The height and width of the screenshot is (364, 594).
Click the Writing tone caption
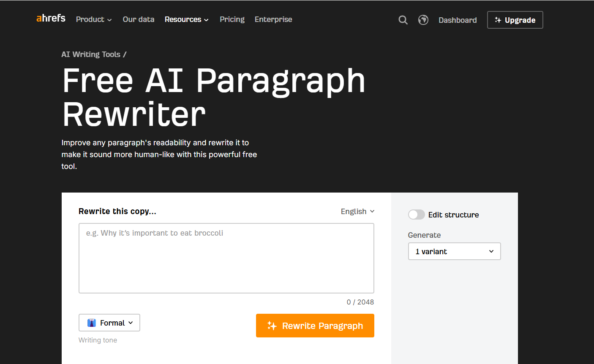98,340
